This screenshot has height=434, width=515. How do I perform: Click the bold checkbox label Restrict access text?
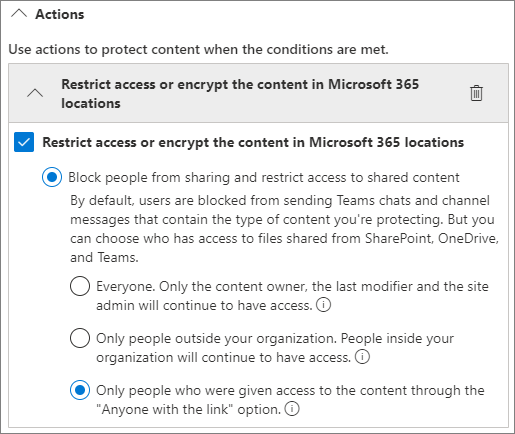[253, 142]
